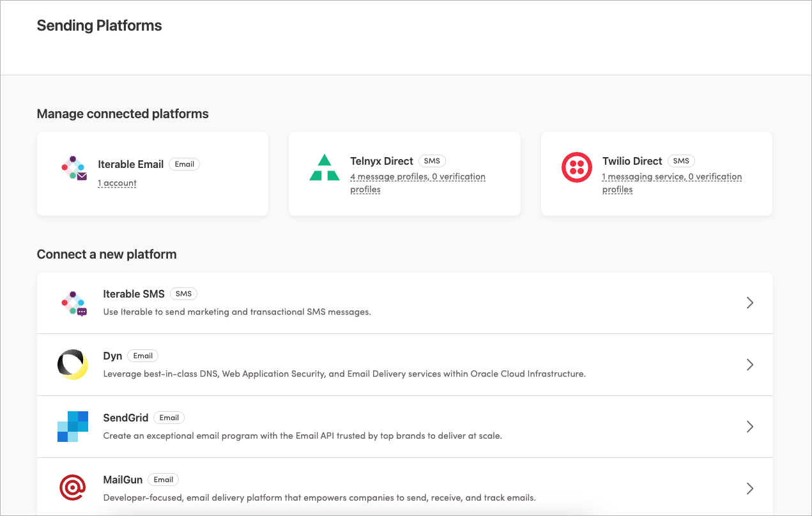Click the 'Connect a new platform' heading
The width and height of the screenshot is (812, 516).
pos(107,254)
